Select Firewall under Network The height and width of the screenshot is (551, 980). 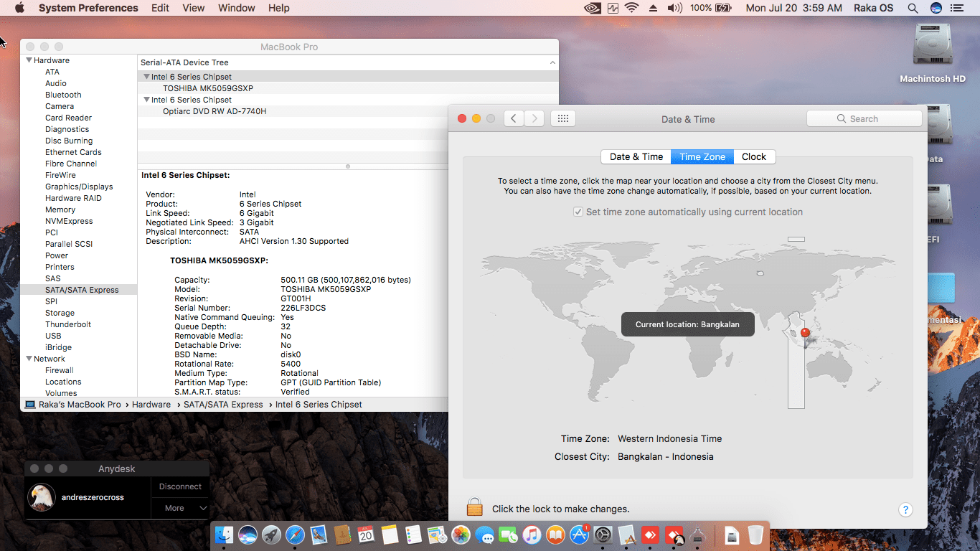click(60, 370)
